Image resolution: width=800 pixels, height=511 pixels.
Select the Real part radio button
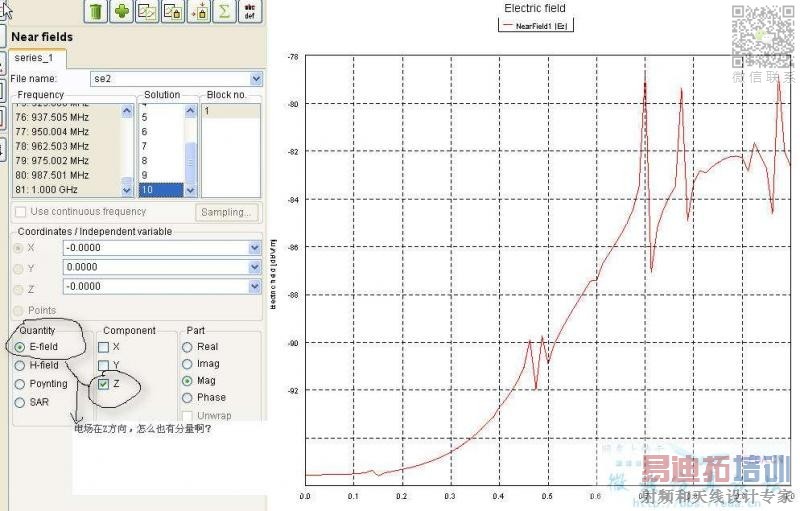tap(187, 347)
